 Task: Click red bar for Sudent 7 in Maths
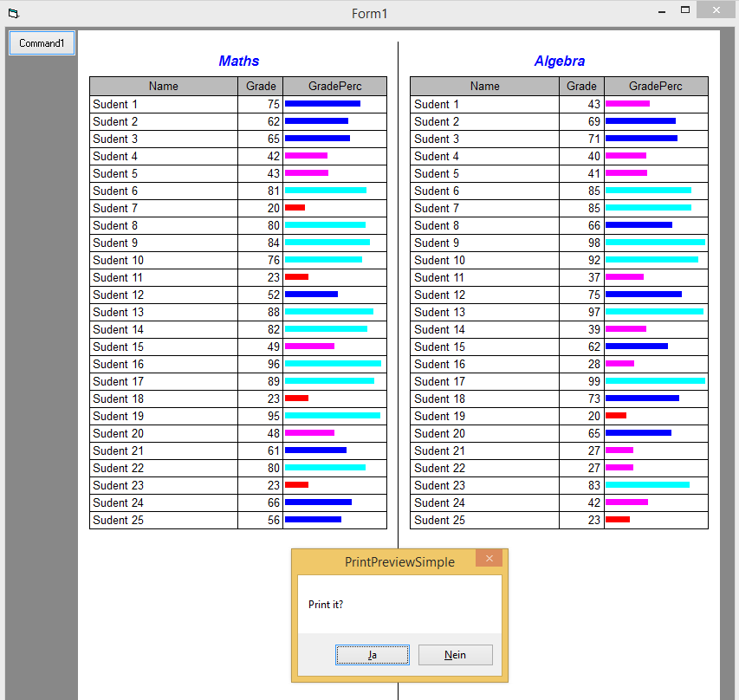pyautogui.click(x=295, y=208)
